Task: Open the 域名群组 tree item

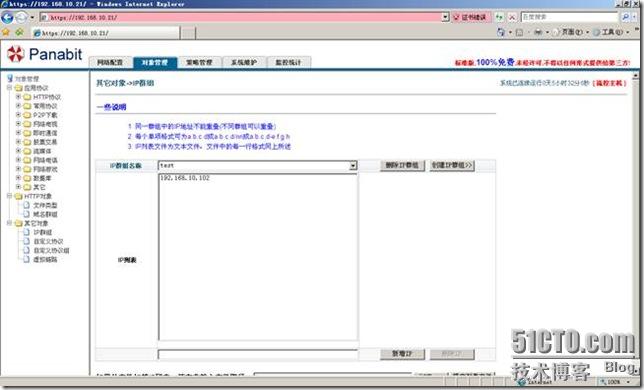Action: coord(45,214)
